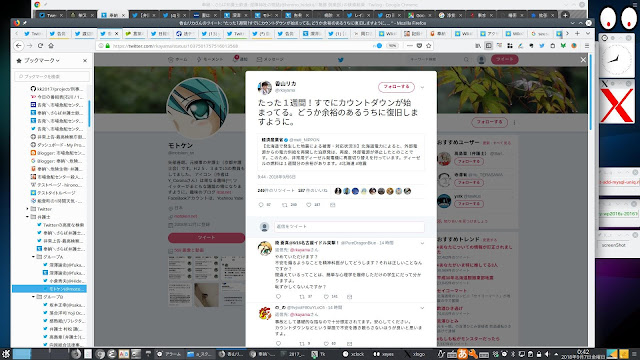Viewport: 640px width, 360px height.
Task: Click the volume speaker icon in tray
Action: pyautogui.click(x=547, y=354)
